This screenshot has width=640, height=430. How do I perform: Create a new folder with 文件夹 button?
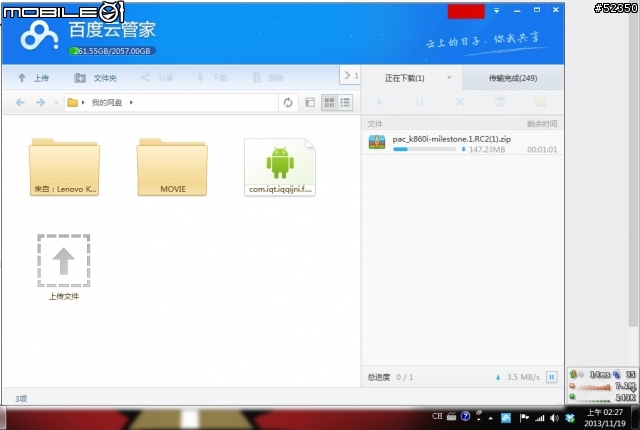(95, 78)
